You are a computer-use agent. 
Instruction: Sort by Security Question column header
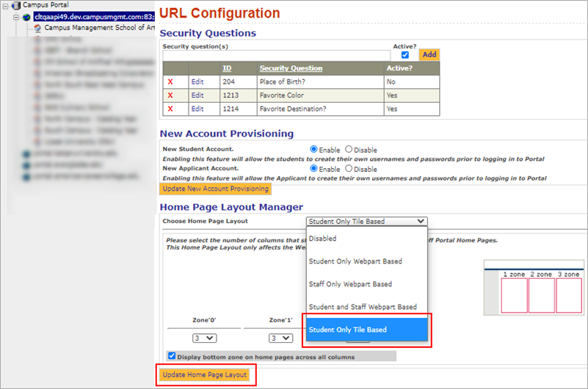pos(291,68)
